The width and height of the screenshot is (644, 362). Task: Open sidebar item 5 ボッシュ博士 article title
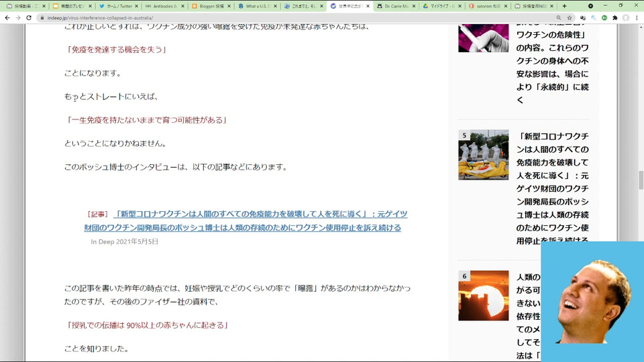(x=552, y=188)
